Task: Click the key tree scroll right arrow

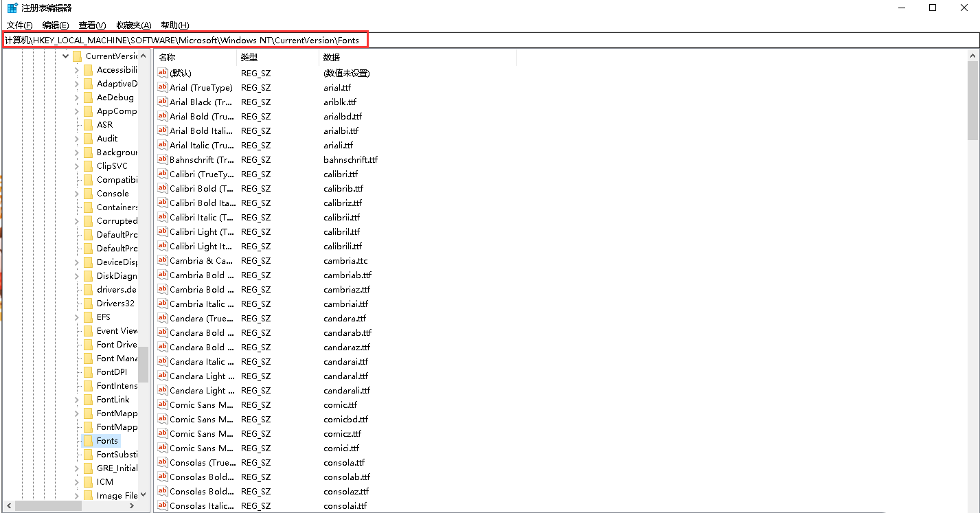Action: tap(133, 506)
